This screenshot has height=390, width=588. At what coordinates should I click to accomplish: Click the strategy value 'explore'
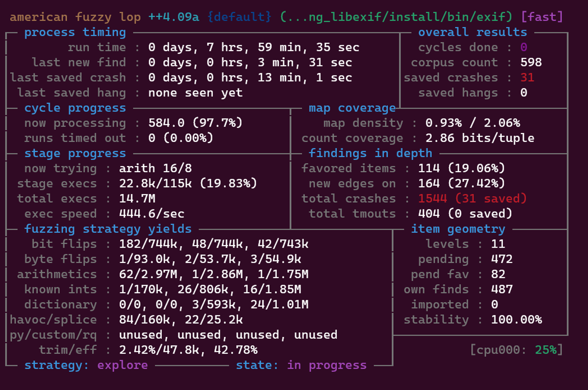point(123,365)
